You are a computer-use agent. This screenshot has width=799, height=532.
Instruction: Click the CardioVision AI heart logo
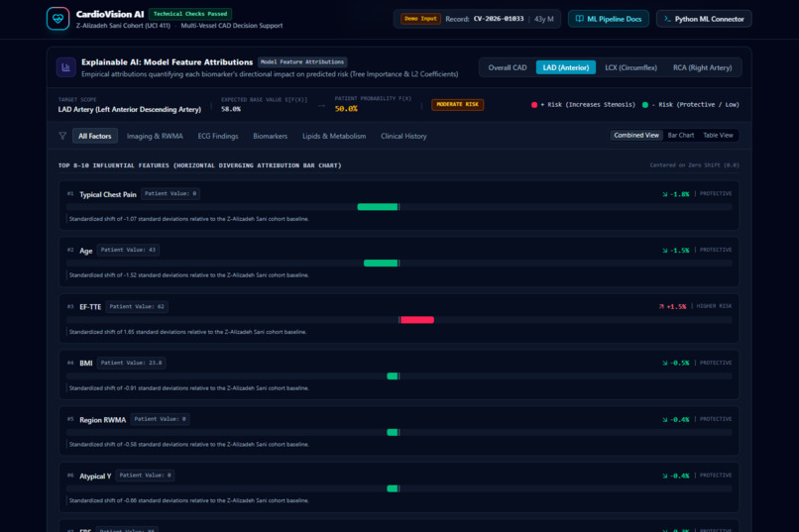tap(57, 19)
